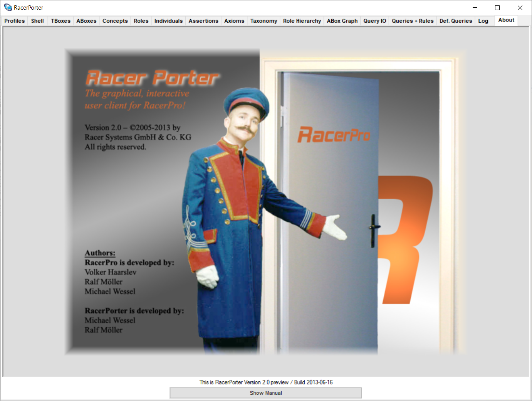Open the Profiles tab
532x401 pixels.
15,21
